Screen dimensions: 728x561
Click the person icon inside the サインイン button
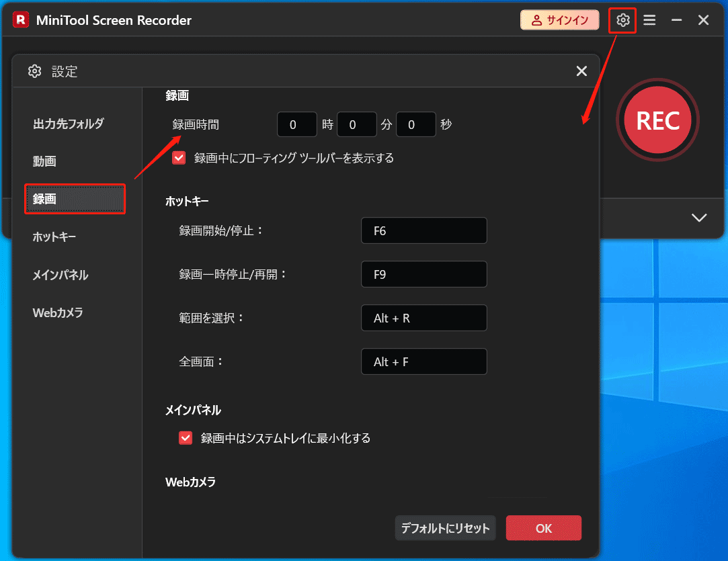tap(538, 20)
